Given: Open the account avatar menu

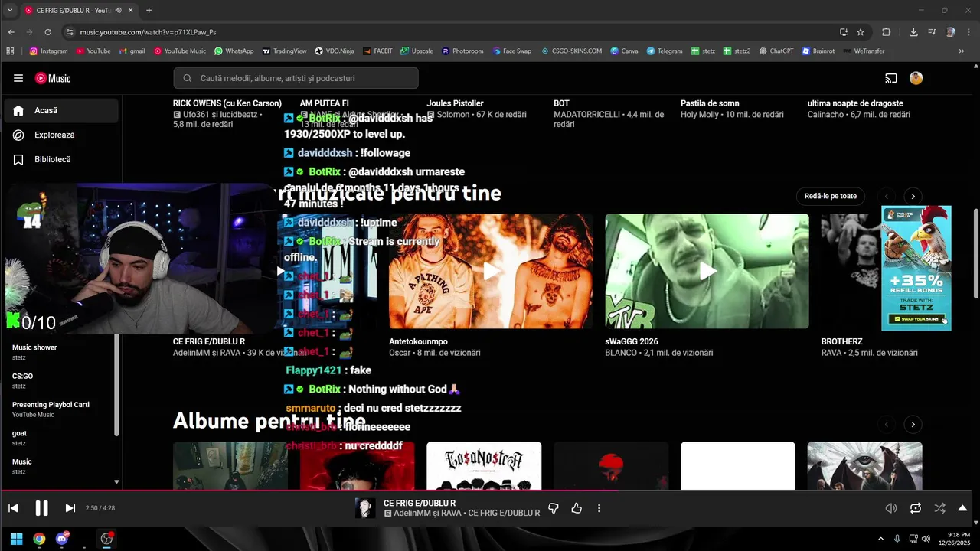Looking at the screenshot, I should [916, 78].
